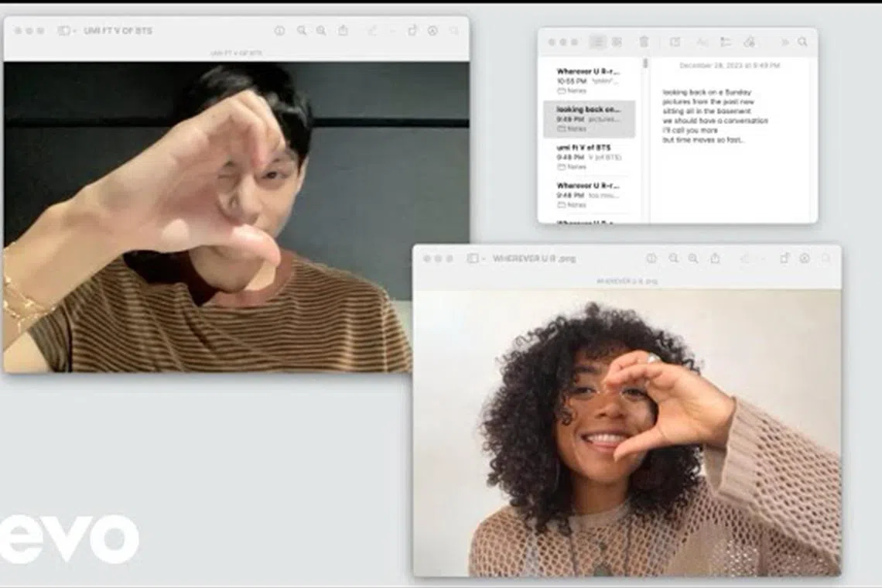Open Markup tools in WHEREVER U R window

(x=805, y=258)
